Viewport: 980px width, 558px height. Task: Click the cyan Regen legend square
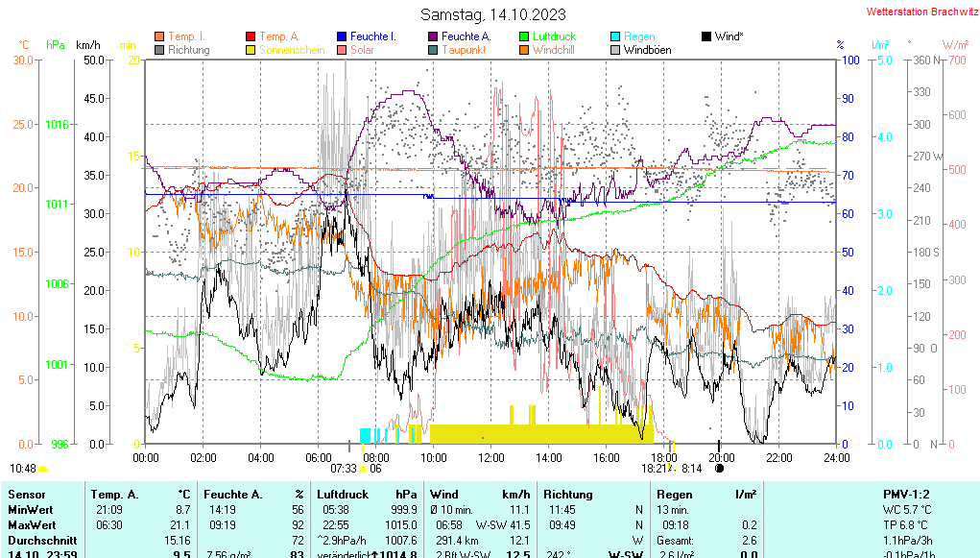615,36
